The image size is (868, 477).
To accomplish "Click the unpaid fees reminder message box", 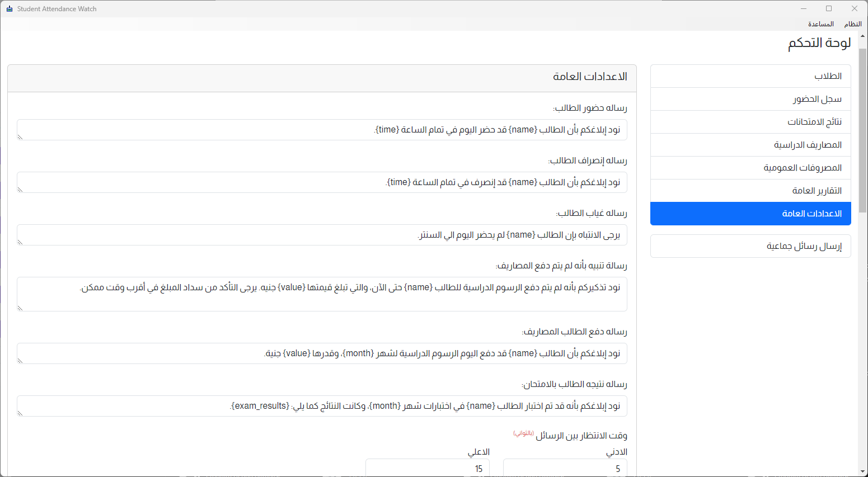I will [322, 294].
